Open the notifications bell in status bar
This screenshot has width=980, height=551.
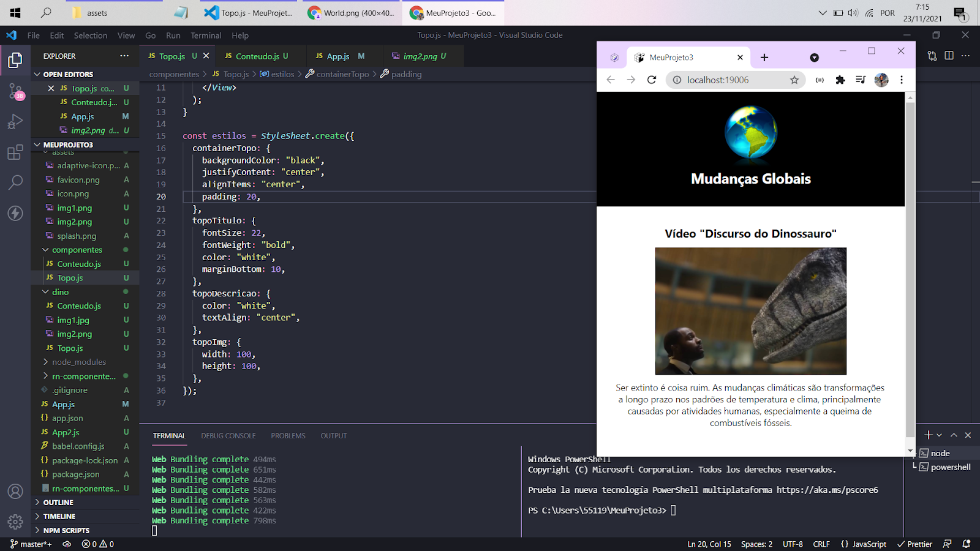[967, 544]
